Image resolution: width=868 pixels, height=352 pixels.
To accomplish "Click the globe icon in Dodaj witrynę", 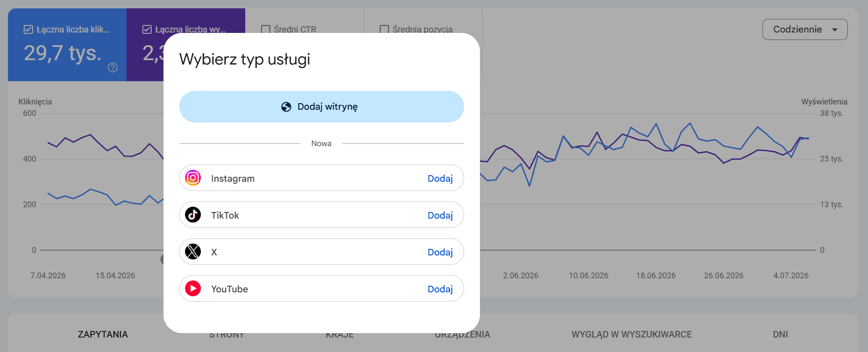I will pos(286,107).
